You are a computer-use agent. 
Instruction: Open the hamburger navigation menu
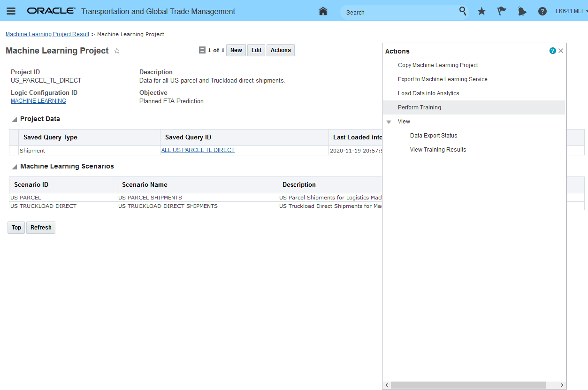(x=11, y=11)
